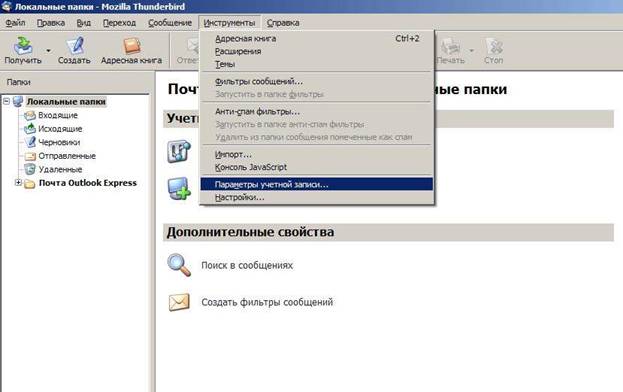Open the Правка menu
623x392 pixels.
coord(51,23)
